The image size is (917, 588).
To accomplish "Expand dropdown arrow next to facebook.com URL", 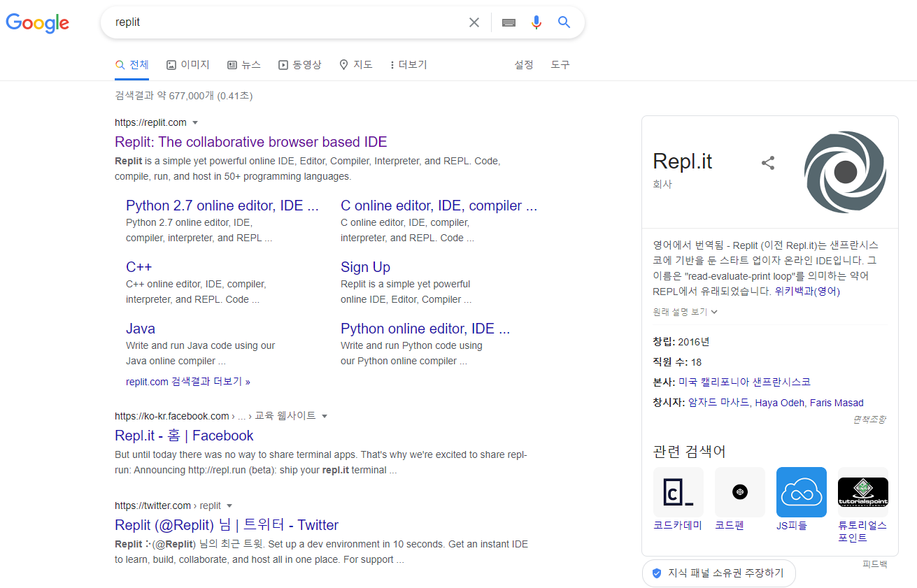I will coord(325,416).
